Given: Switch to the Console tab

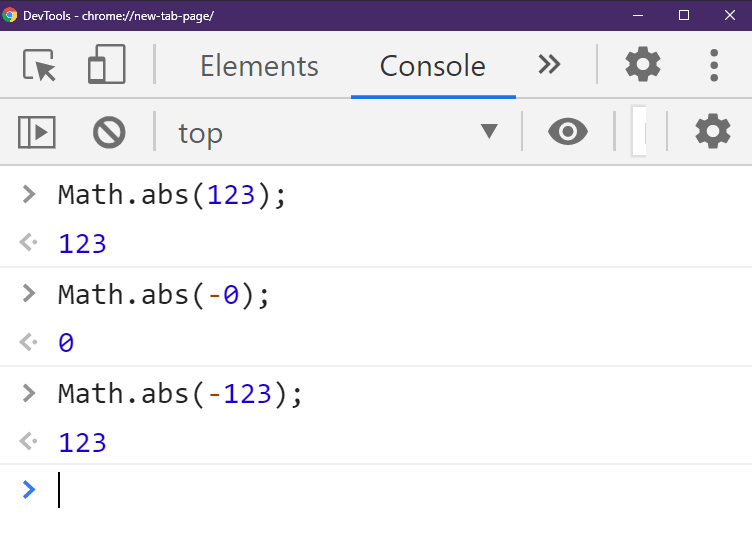Looking at the screenshot, I should (433, 66).
